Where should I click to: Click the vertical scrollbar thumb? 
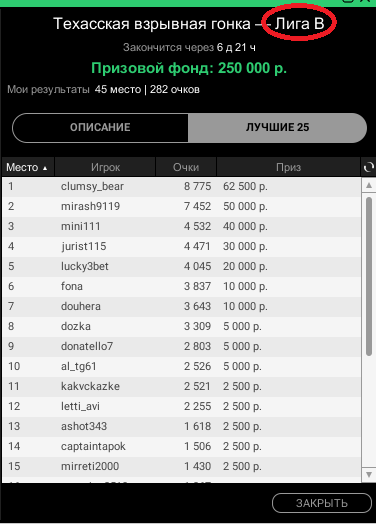point(369,277)
